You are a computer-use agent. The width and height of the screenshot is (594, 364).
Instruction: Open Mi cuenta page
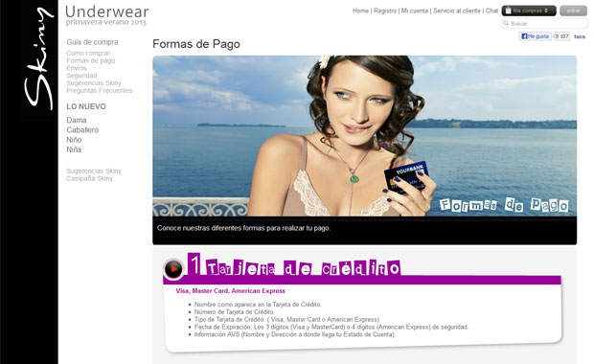pos(415,11)
